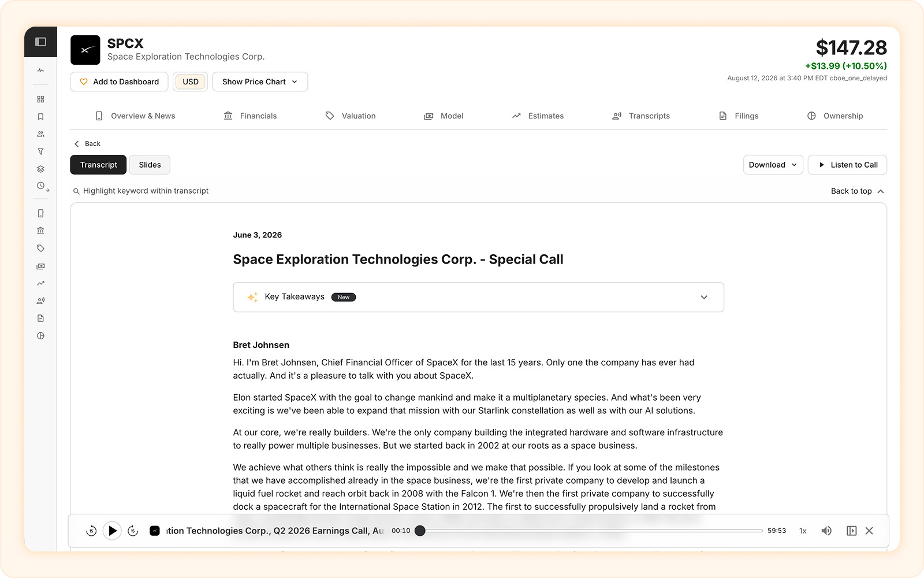Open the dashboard grid icon in sidebar

click(40, 99)
